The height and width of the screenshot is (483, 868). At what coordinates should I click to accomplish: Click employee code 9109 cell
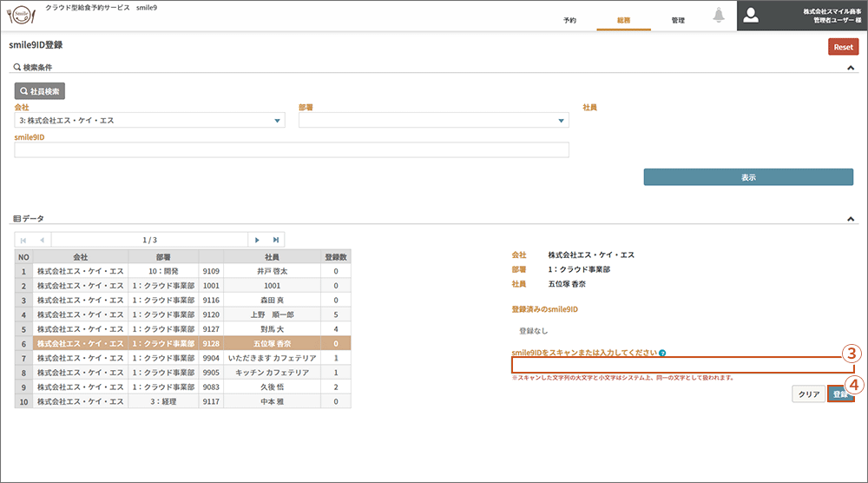[211, 271]
